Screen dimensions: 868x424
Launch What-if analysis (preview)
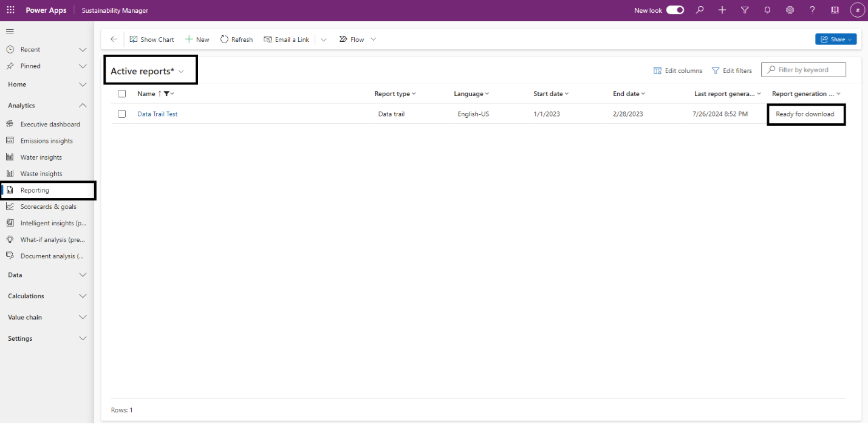pyautogui.click(x=51, y=239)
